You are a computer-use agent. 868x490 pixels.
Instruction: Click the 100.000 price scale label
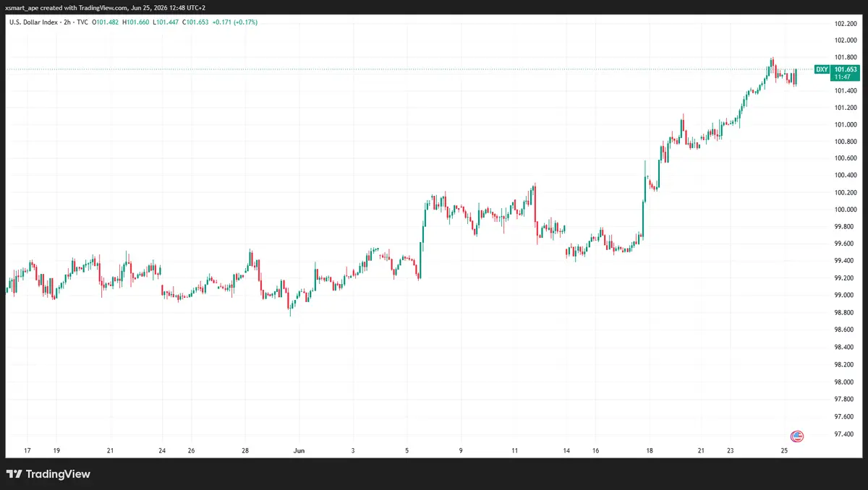(846, 210)
